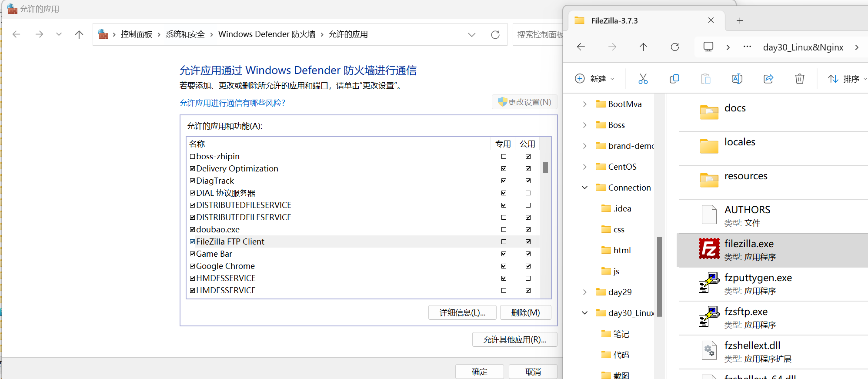Viewport: 868px width, 379px height.
Task: Select the AUTHORS file icon
Action: pos(709,215)
